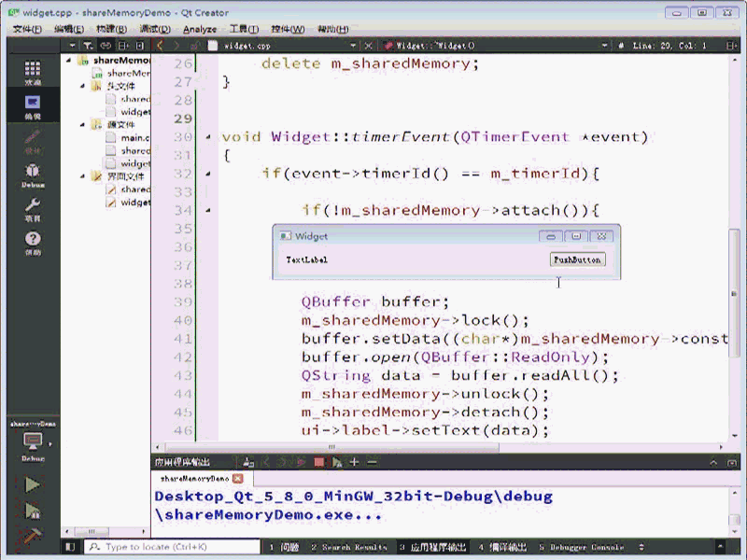Close the widget.cpp document
747x560 pixels.
coord(368,46)
